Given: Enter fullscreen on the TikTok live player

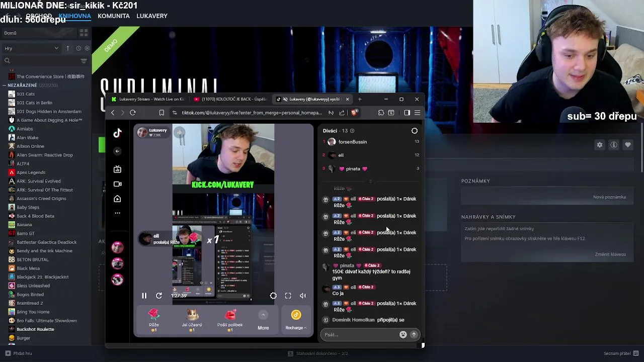Looking at the screenshot, I should [x=288, y=296].
